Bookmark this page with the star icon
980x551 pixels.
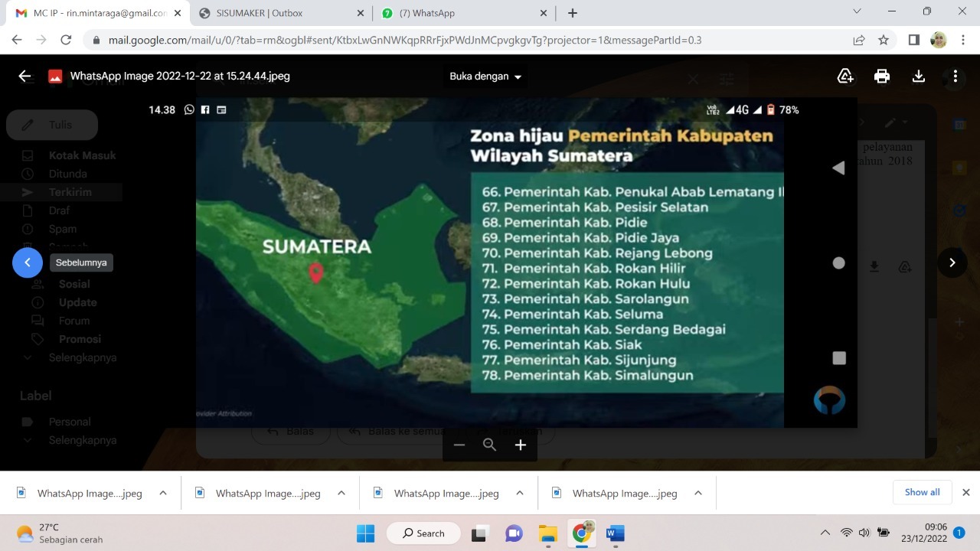pos(884,40)
